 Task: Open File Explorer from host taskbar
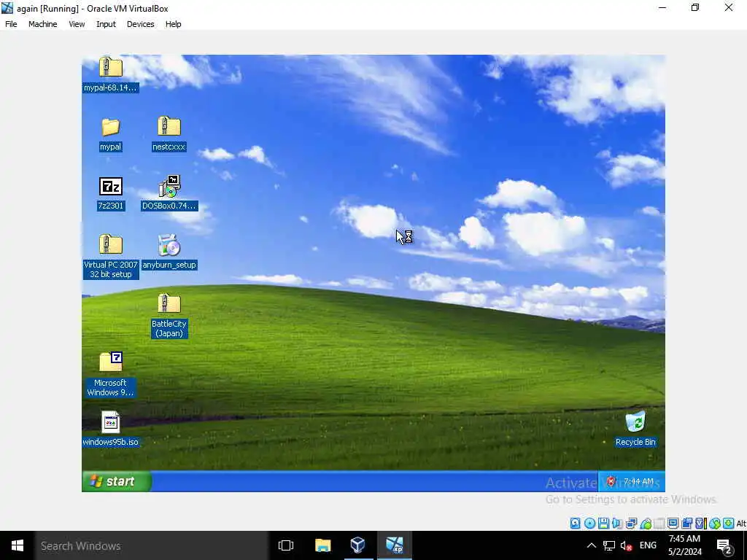pyautogui.click(x=322, y=545)
